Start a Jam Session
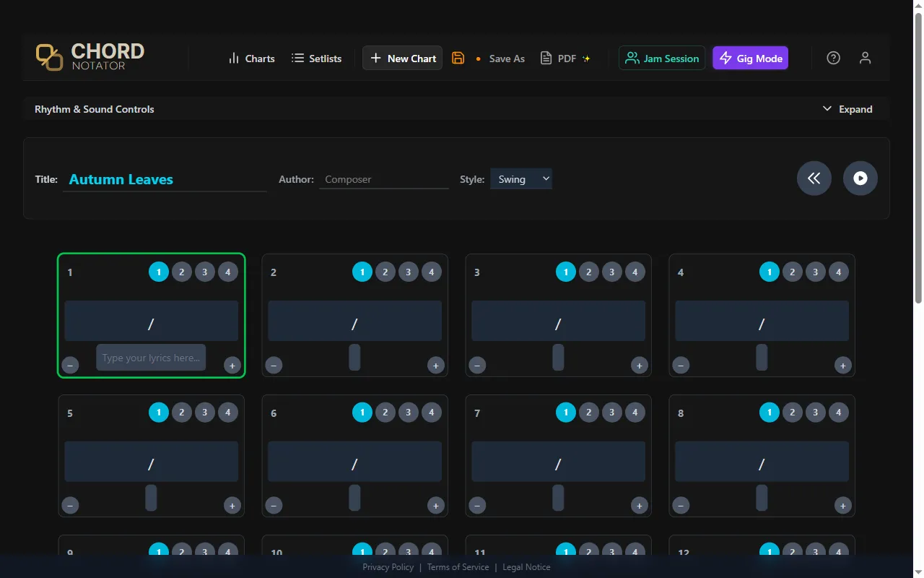This screenshot has width=924, height=578. click(x=661, y=58)
